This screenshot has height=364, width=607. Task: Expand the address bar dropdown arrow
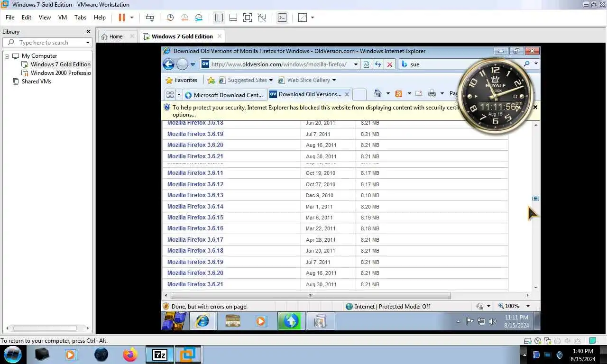coord(356,64)
